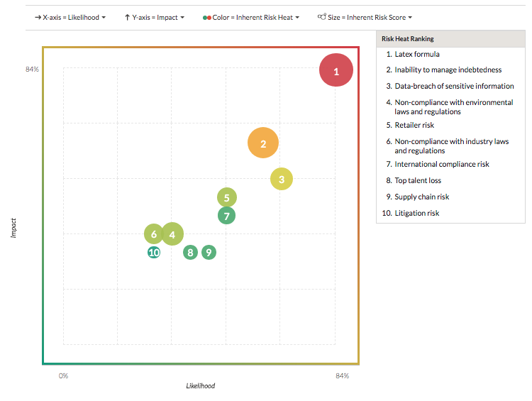Open the Size Inherent Risk Score dropdown
This screenshot has width=532, height=401.
(x=365, y=16)
